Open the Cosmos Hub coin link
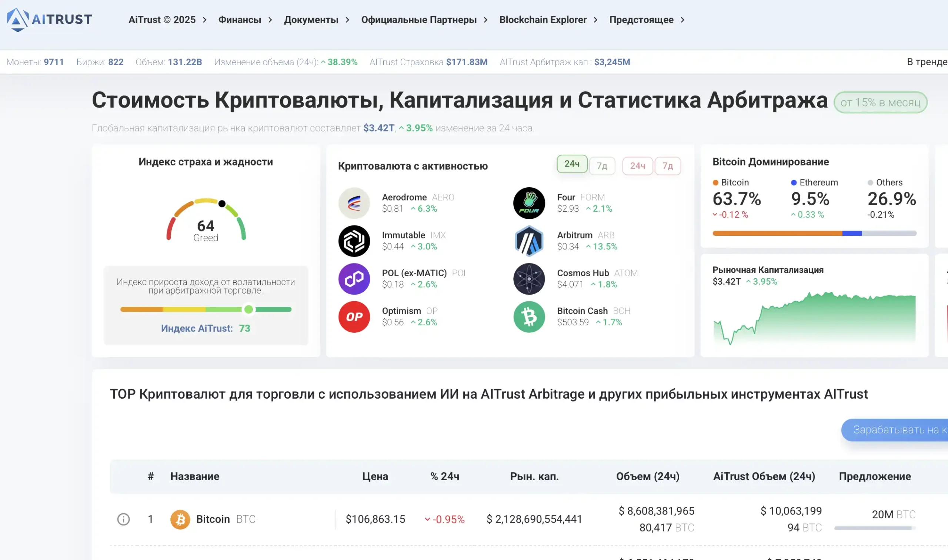The image size is (948, 560). (583, 273)
